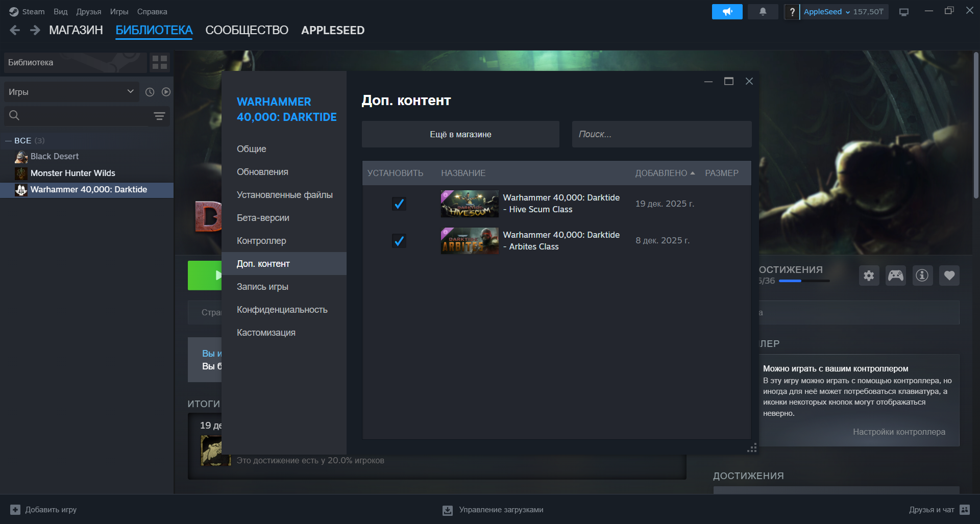Open the Справка menu
Screen dimensions: 980x524
[152, 11]
